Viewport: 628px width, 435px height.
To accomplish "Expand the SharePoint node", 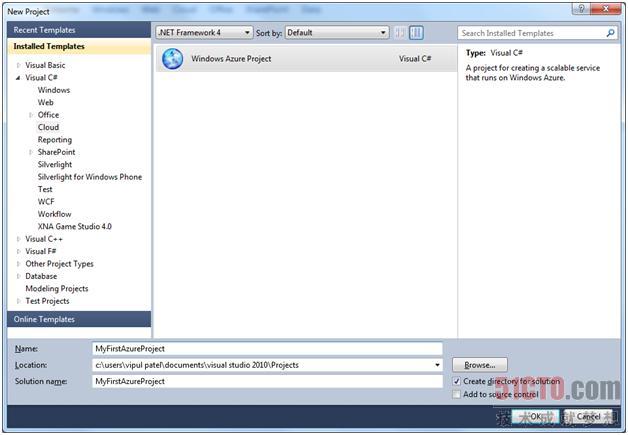I will tap(31, 152).
